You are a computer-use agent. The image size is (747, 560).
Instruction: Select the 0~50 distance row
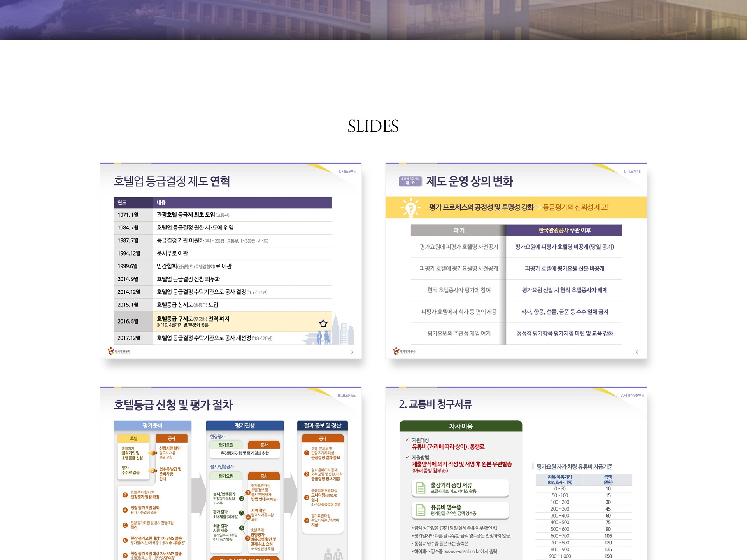click(x=584, y=489)
